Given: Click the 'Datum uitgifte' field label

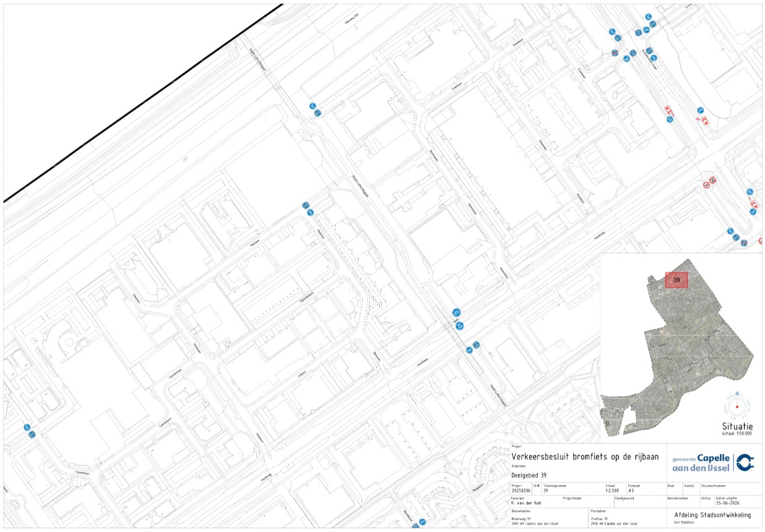Looking at the screenshot, I should tap(726, 498).
